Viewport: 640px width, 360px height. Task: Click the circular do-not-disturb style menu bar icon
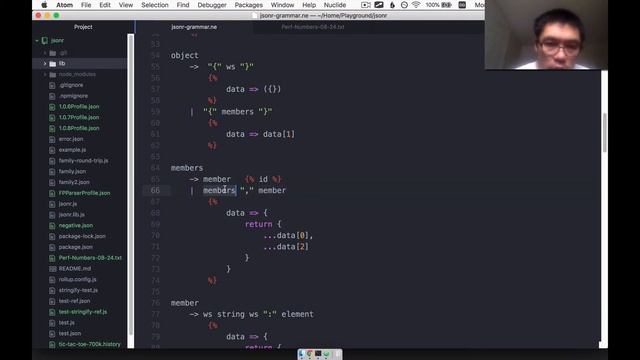tap(404, 5)
